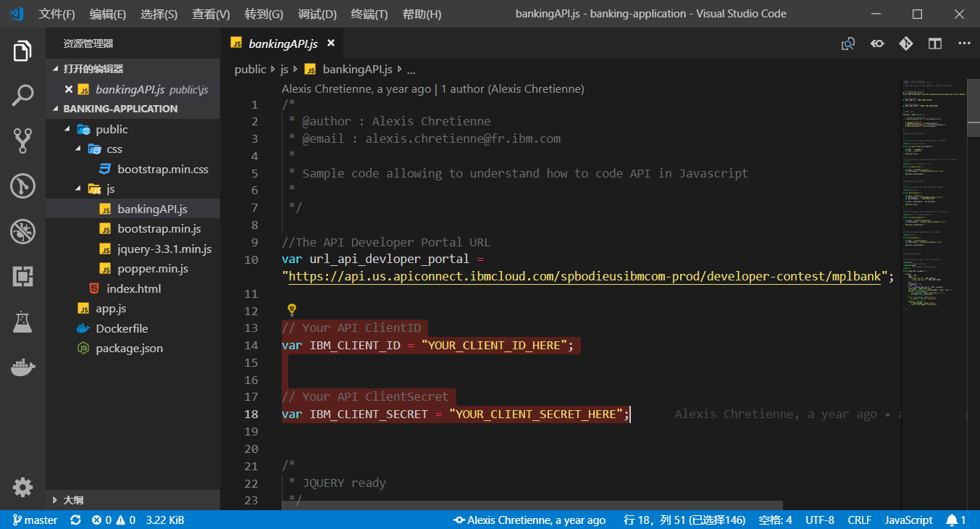Open the Explorer view in activity bar
The image size is (980, 529).
22,51
